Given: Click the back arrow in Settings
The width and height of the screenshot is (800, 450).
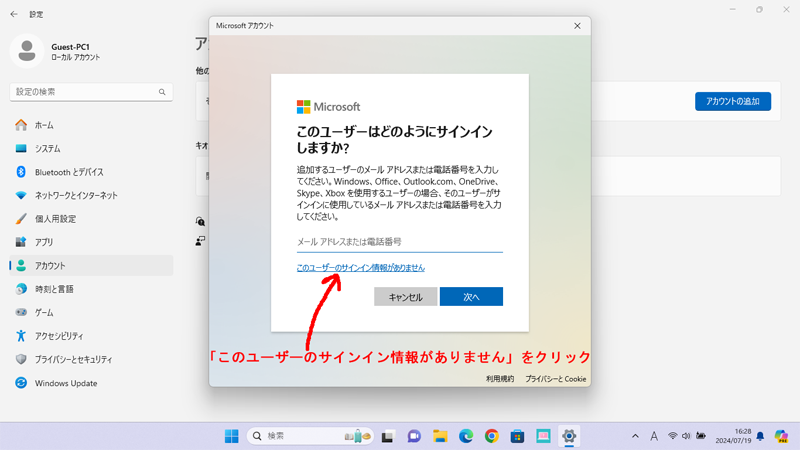Looking at the screenshot, I should point(14,14).
